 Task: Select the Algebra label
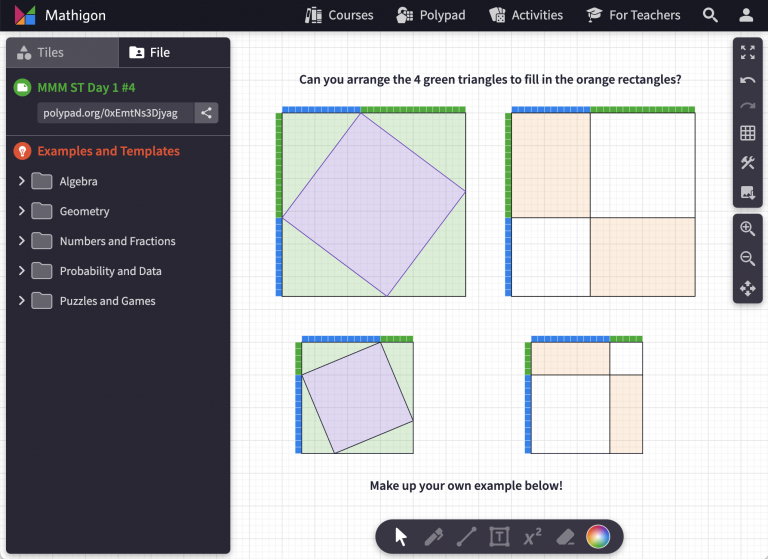click(x=78, y=182)
